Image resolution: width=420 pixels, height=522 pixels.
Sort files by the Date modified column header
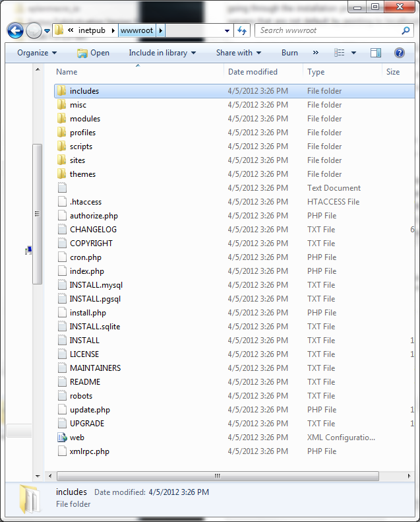253,72
